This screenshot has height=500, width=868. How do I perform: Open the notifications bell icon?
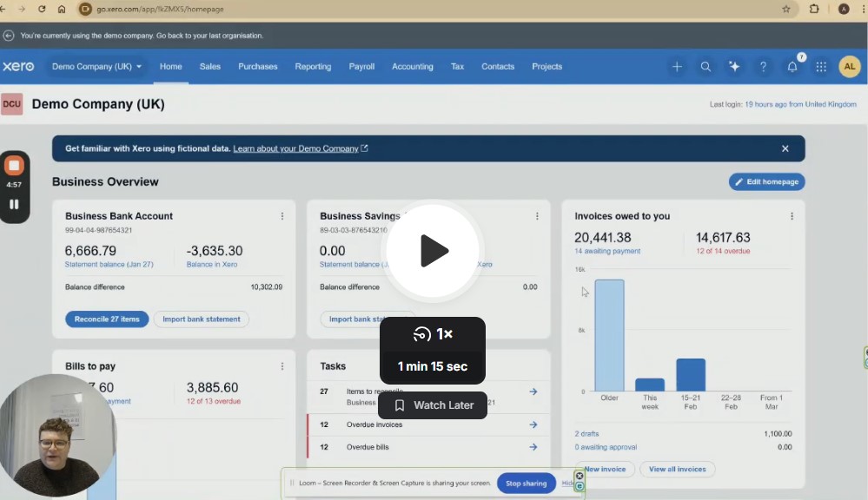[792, 66]
